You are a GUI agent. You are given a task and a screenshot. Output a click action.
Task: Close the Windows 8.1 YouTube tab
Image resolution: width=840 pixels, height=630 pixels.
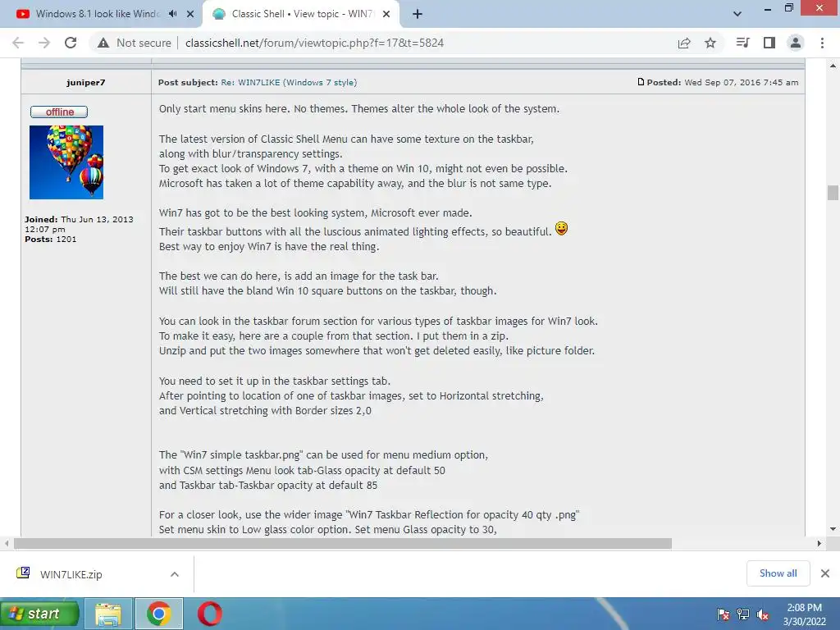[190, 14]
